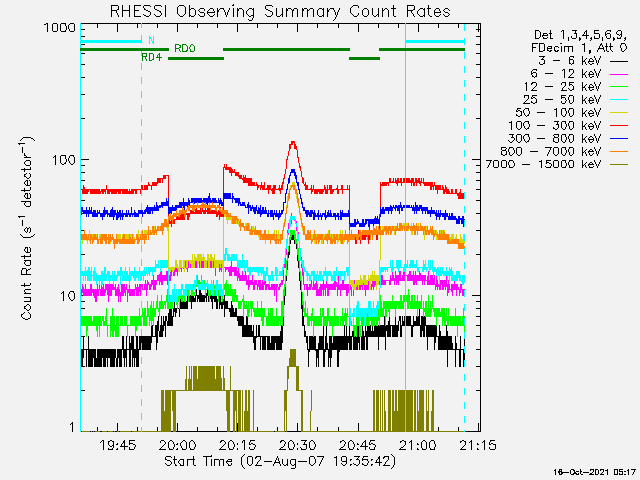This screenshot has width=640, height=480.
Task: Click the green RD4 flag label
Action: [151, 58]
